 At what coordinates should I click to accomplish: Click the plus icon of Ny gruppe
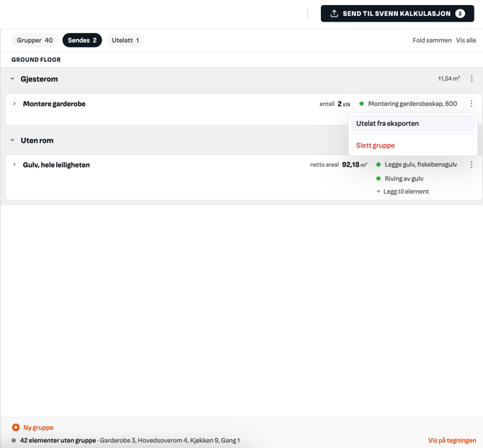coord(16,427)
